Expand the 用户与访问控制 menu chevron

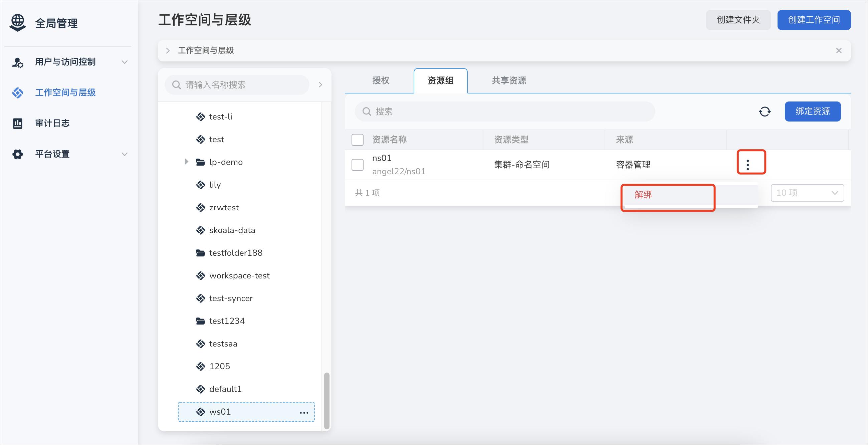124,62
